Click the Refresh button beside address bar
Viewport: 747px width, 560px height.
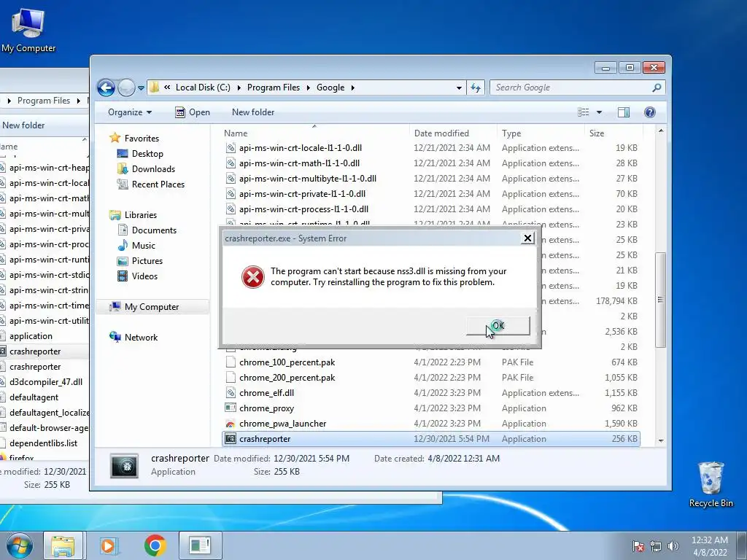tap(476, 87)
